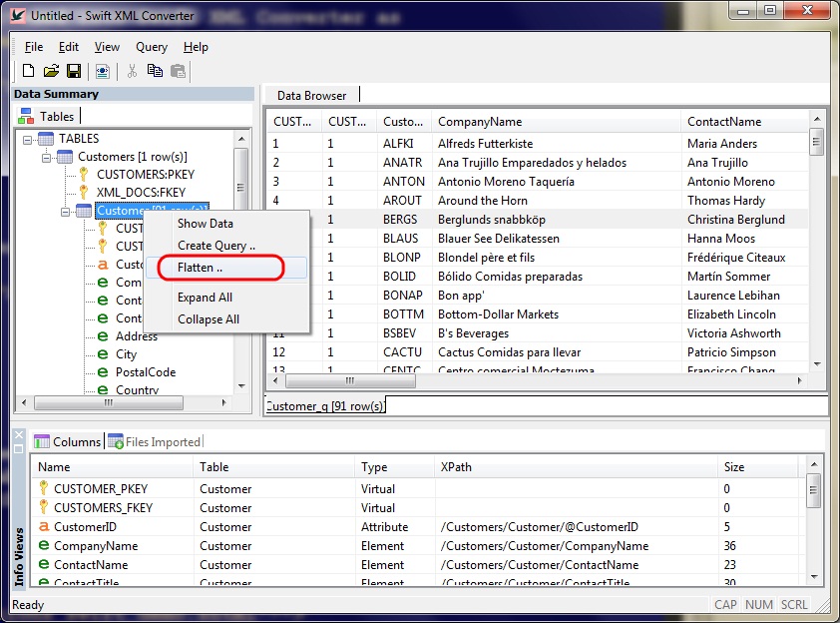Image resolution: width=840 pixels, height=623 pixels.
Task: Click the small square button under Info Views close
Action: pos(19,448)
